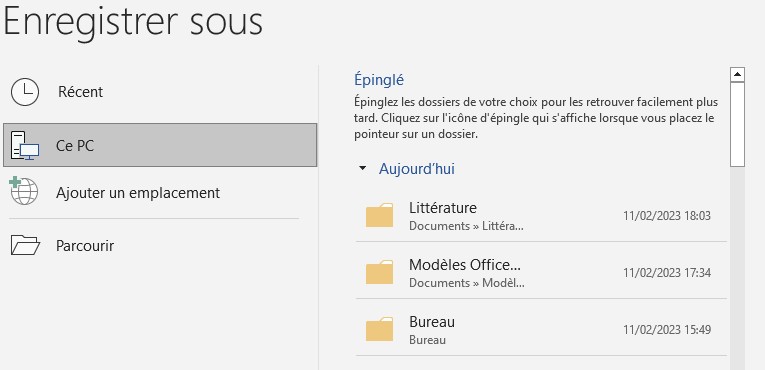Click the Aujourd'hui group heading
Viewport: 765px width, 370px height.
(417, 169)
